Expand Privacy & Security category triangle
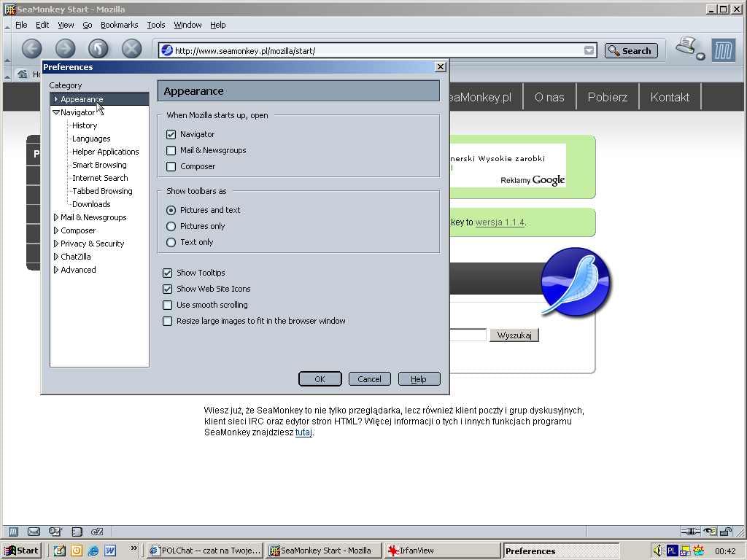Image resolution: width=747 pixels, height=560 pixels. (x=55, y=244)
